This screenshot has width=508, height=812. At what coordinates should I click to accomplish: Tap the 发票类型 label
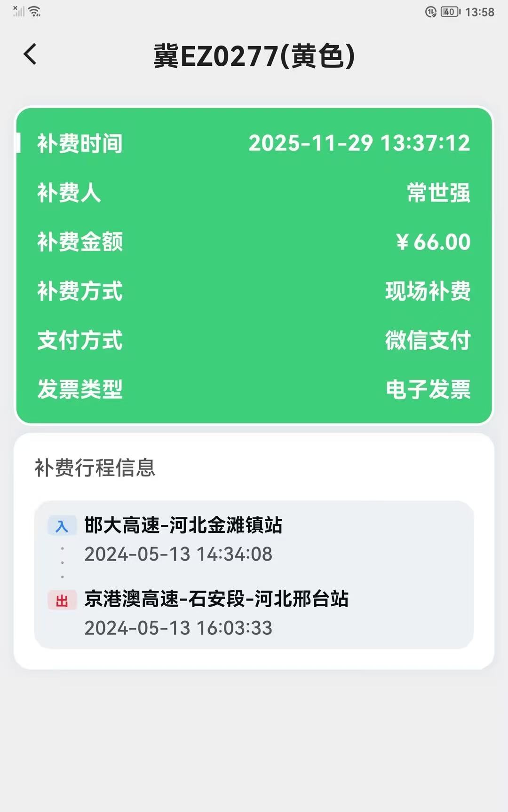point(80,390)
